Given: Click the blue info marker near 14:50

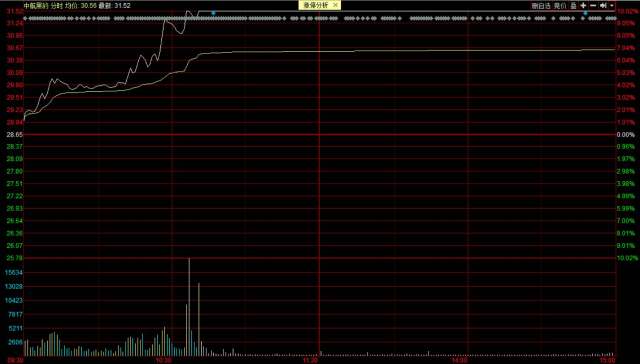Looking at the screenshot, I should point(585,13).
